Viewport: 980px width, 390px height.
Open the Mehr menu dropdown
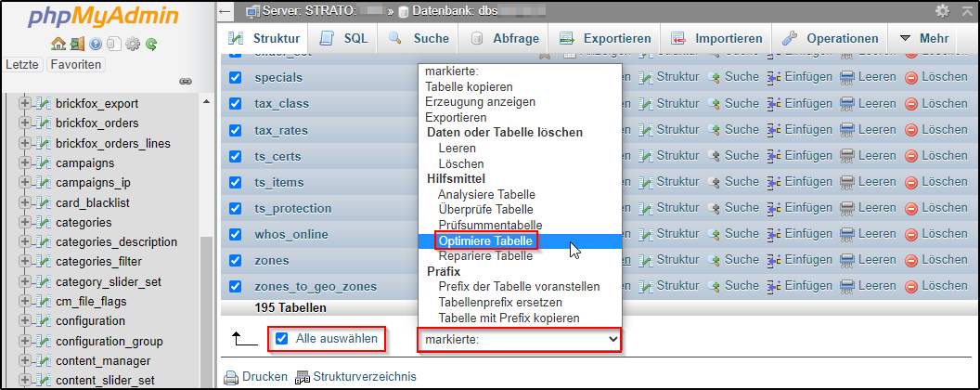coord(924,39)
